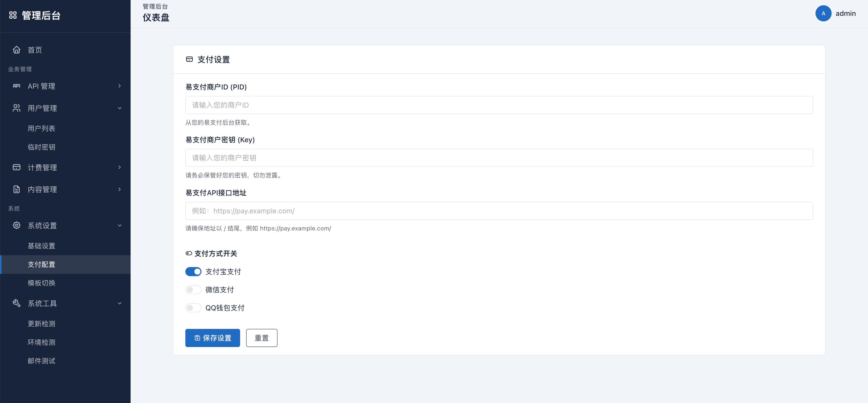Focus the 易支付API接口地址 input field

click(499, 211)
